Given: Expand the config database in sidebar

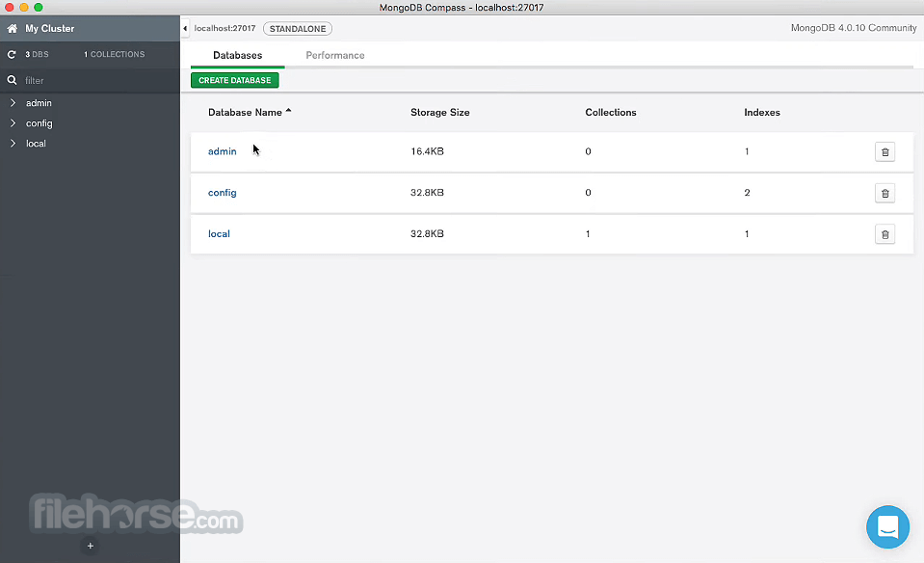Looking at the screenshot, I should click(x=13, y=123).
